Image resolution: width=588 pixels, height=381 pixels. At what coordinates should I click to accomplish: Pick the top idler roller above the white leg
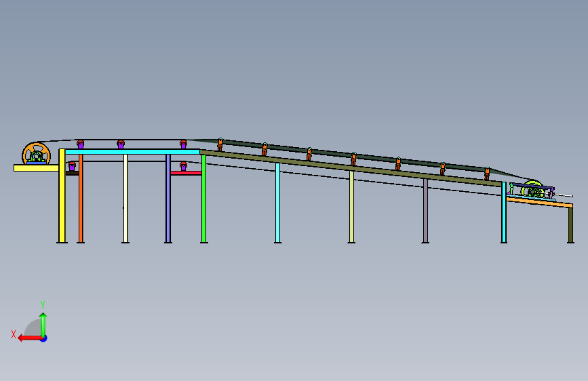[x=120, y=144]
